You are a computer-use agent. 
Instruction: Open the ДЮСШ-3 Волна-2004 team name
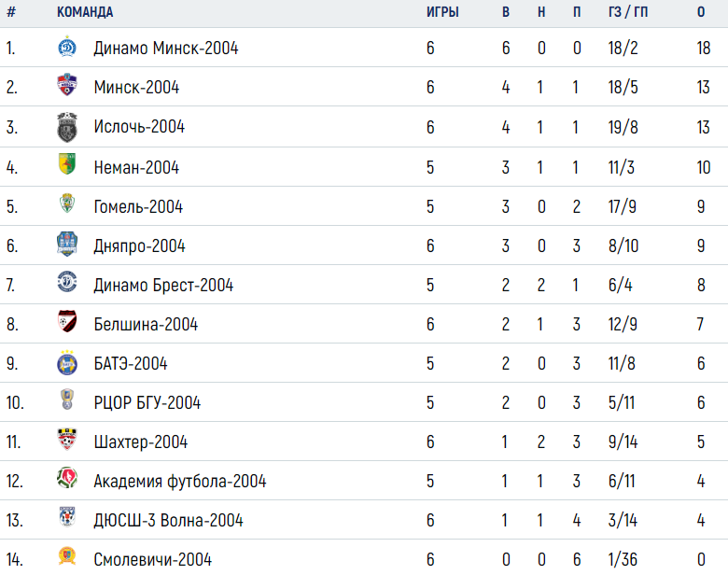click(x=169, y=520)
